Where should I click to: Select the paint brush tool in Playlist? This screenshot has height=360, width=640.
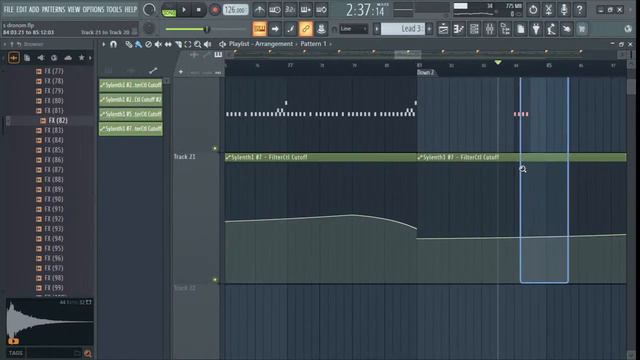138,44
